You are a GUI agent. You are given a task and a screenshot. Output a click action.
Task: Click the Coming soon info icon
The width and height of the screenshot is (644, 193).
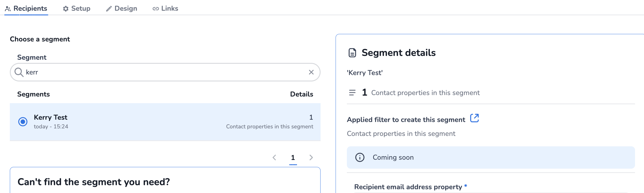pos(360,157)
